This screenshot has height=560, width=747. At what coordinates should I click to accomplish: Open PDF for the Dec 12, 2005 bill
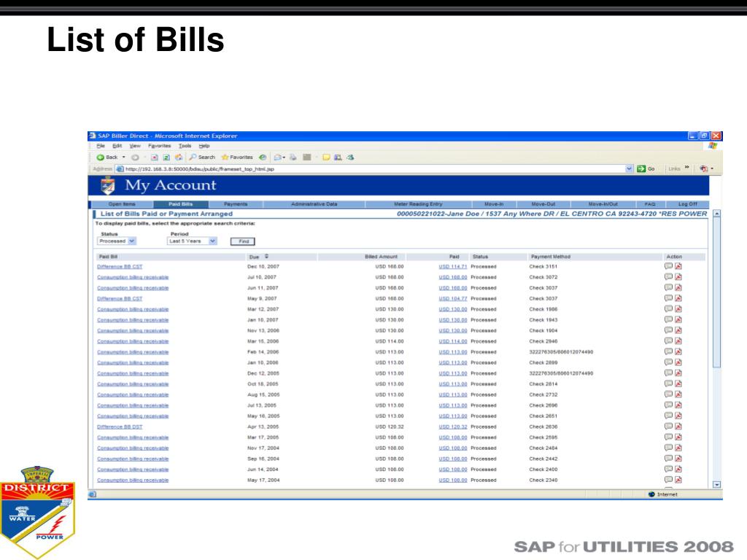[x=678, y=373]
